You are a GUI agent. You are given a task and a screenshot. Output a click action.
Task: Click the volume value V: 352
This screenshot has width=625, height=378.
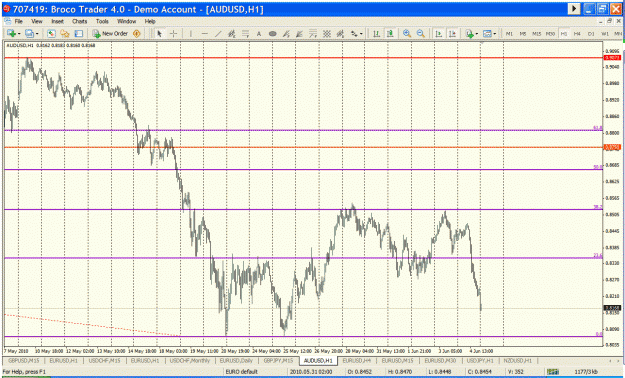[x=516, y=372]
